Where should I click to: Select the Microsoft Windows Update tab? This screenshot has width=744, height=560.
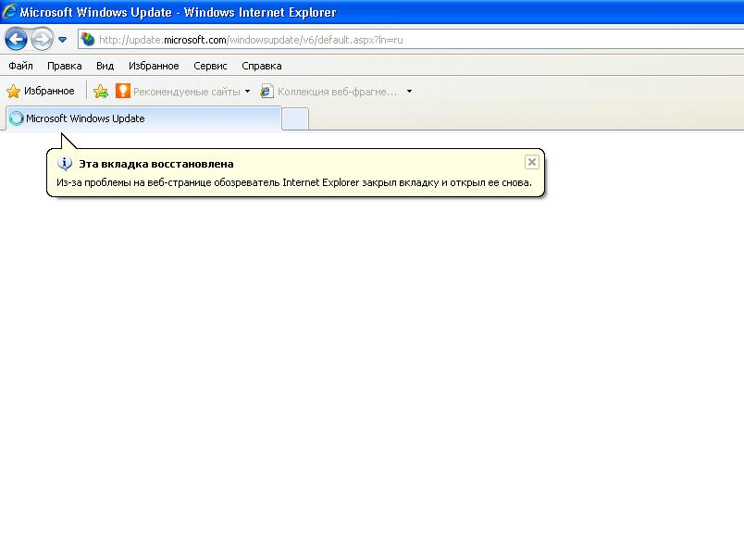pos(143,118)
